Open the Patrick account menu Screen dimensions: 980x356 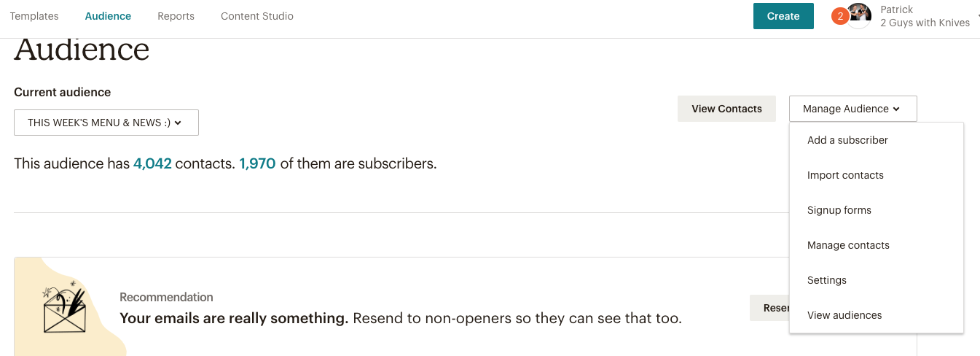(x=925, y=16)
